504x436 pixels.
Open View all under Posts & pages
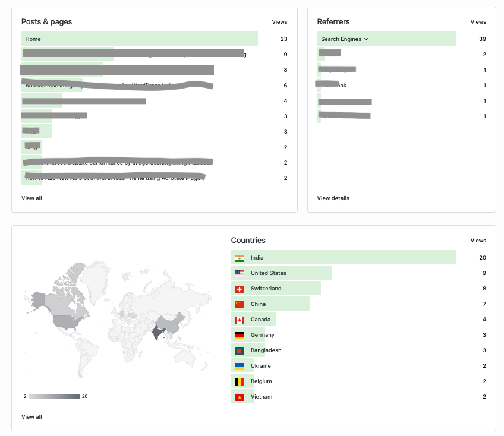pyautogui.click(x=31, y=198)
